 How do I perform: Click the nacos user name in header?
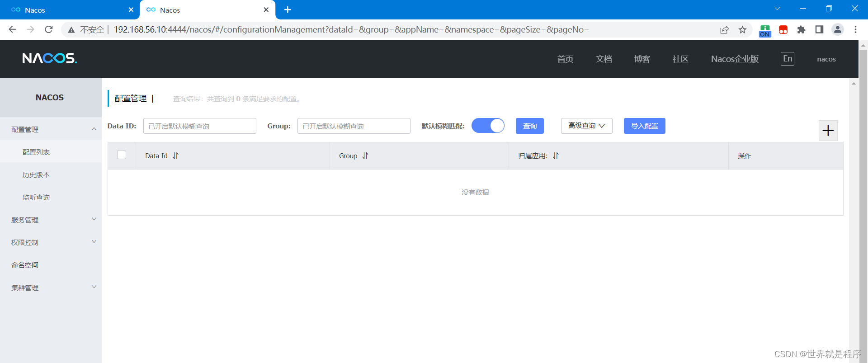pos(826,59)
